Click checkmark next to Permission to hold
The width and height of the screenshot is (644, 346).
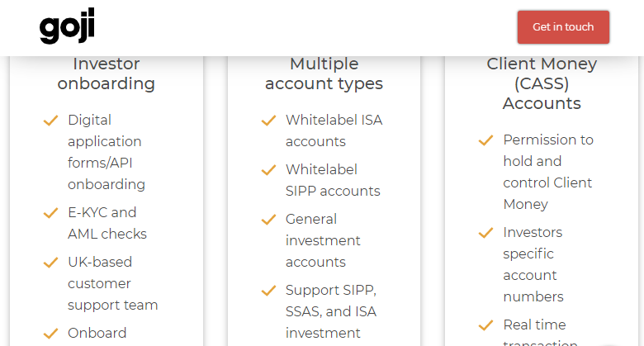pos(485,140)
